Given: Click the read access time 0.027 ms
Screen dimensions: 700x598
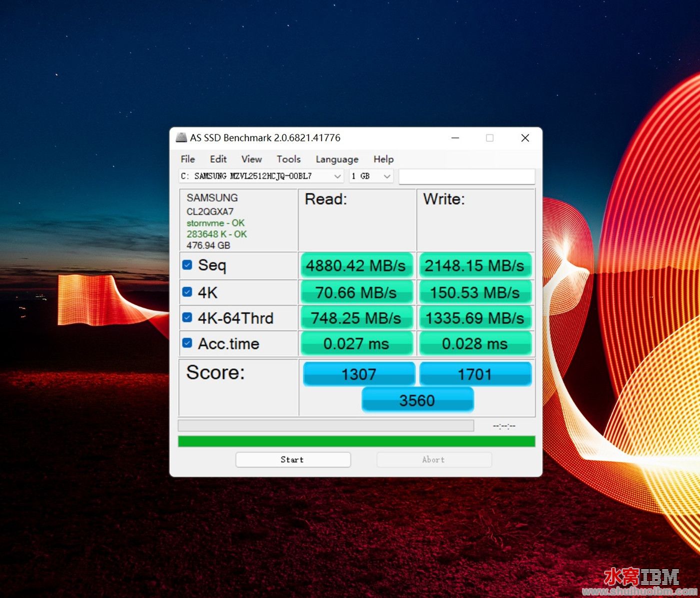Looking at the screenshot, I should click(x=356, y=344).
